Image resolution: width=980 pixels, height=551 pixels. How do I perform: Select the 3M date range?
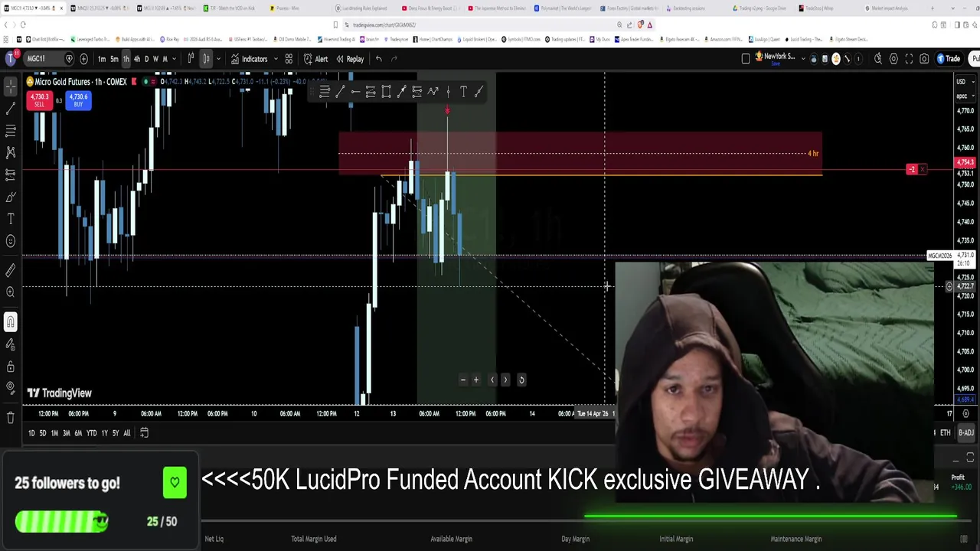pos(67,433)
